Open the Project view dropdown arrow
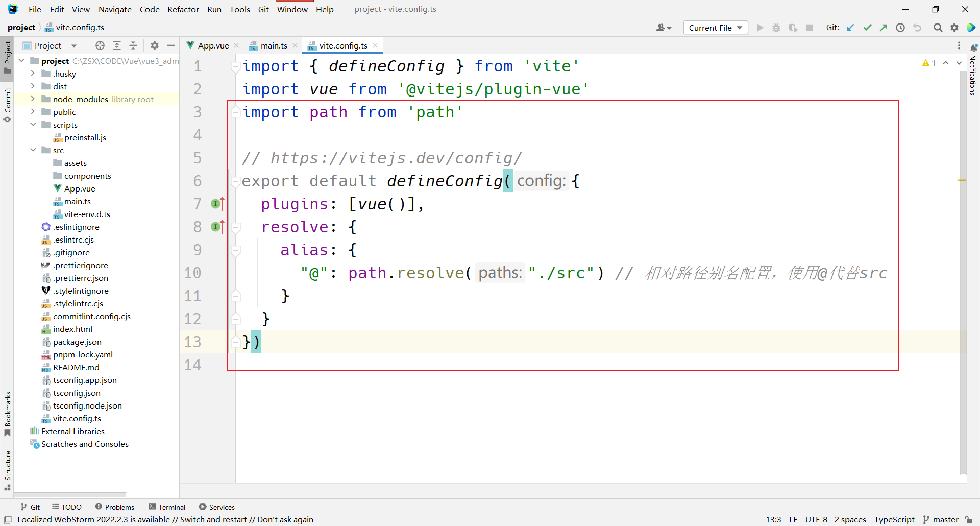This screenshot has width=980, height=526. tap(74, 46)
